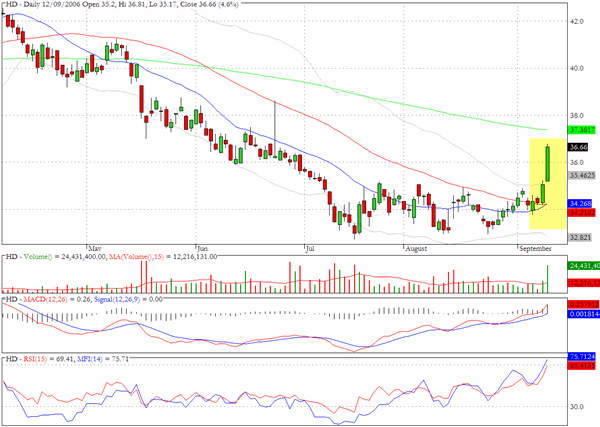Image resolution: width=600 pixels, height=427 pixels.
Task: Click the MFI(14) legend label
Action: pyautogui.click(x=90, y=359)
